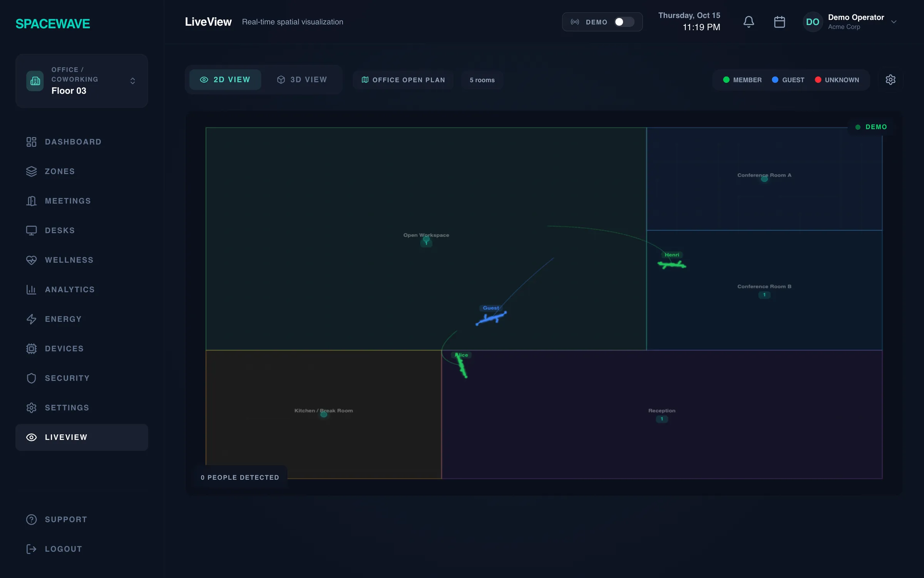
Task: Toggle GUEST legend filter
Action: click(788, 80)
